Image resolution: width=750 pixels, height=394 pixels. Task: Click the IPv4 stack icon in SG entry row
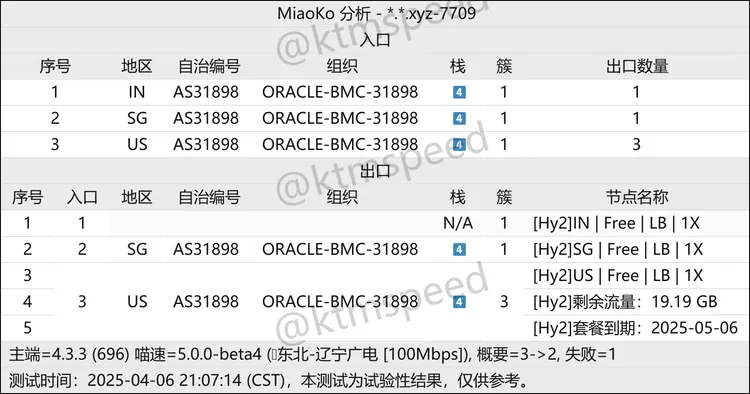pyautogui.click(x=459, y=118)
